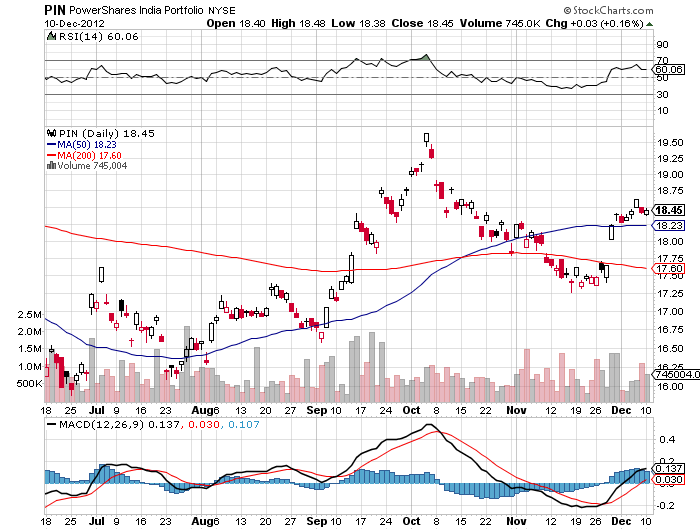700x530 pixels.
Task: Click the 10-Dec-2012 date label
Action: (74, 23)
